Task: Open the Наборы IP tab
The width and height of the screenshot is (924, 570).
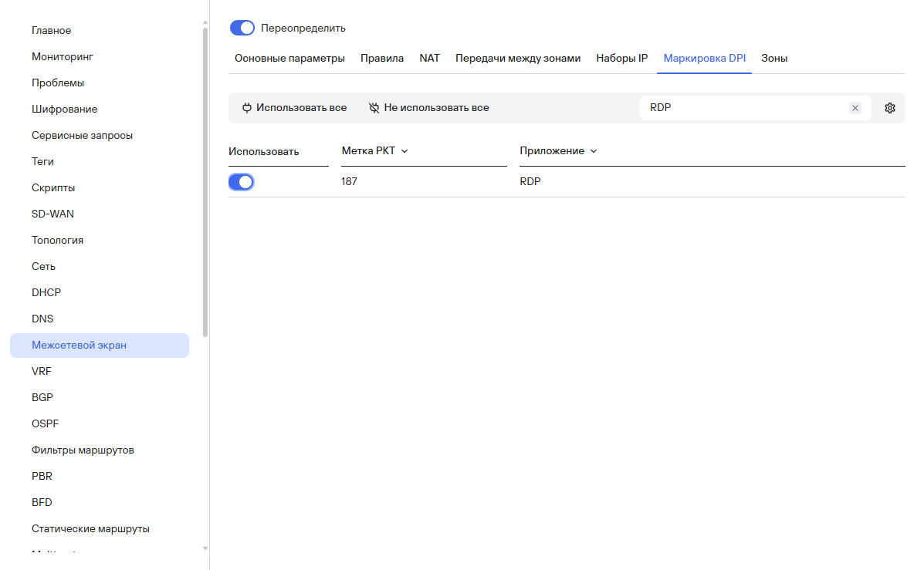Action: click(621, 59)
